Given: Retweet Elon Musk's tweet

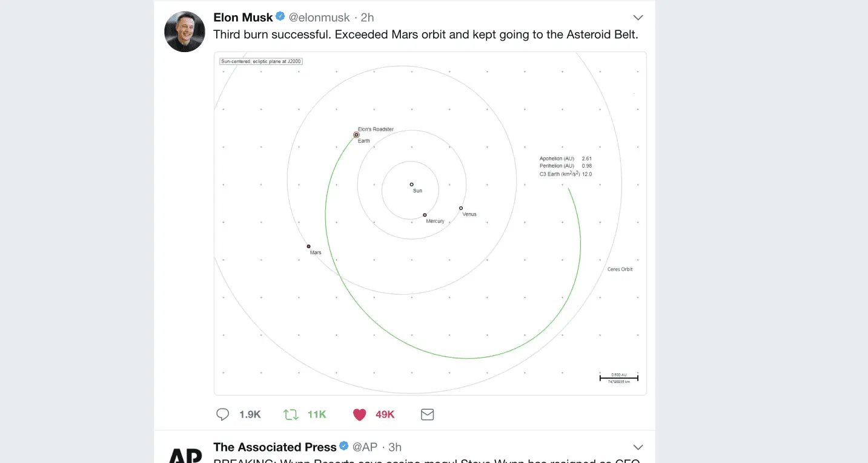Looking at the screenshot, I should pyautogui.click(x=291, y=415).
